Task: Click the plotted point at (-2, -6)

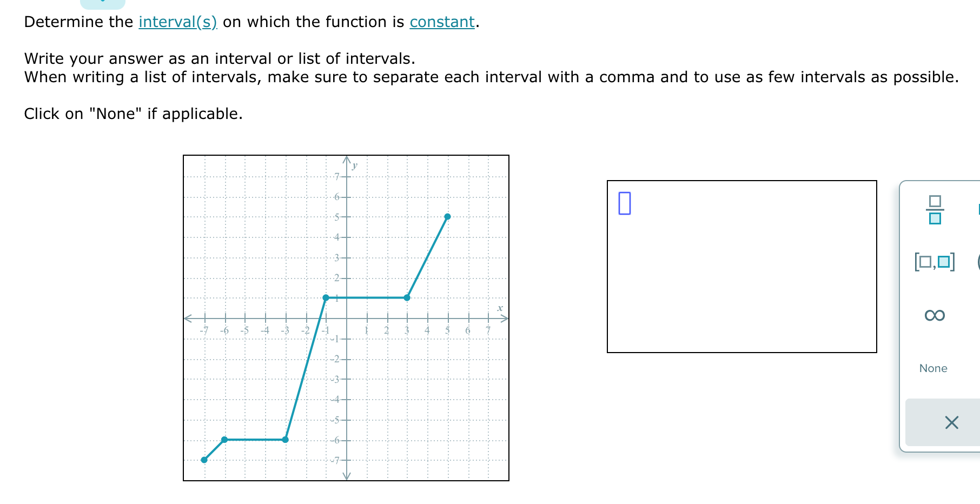Action: pos(285,439)
